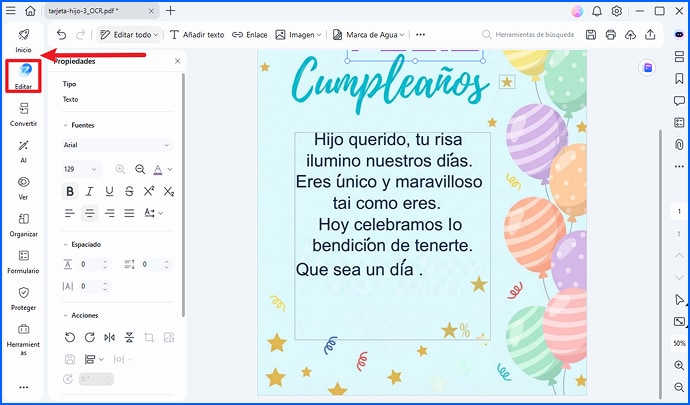This screenshot has width=690, height=405.
Task: Rotate clockwise in Acciones
Action: pos(90,338)
